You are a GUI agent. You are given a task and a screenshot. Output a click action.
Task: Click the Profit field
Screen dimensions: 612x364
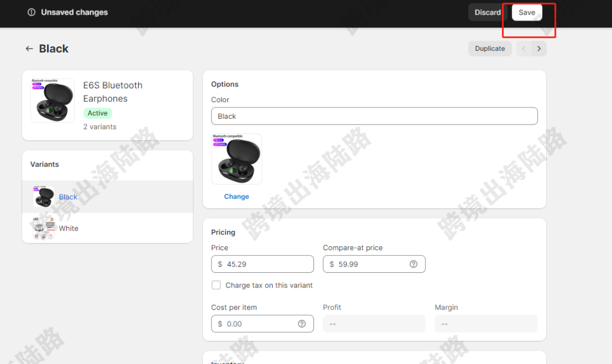(374, 324)
